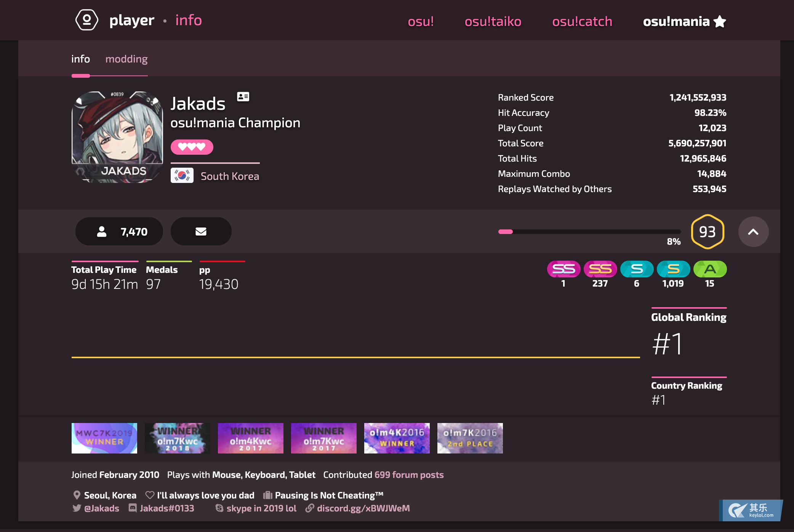This screenshot has height=532, width=794.
Task: Click the Medals count 97
Action: (154, 284)
